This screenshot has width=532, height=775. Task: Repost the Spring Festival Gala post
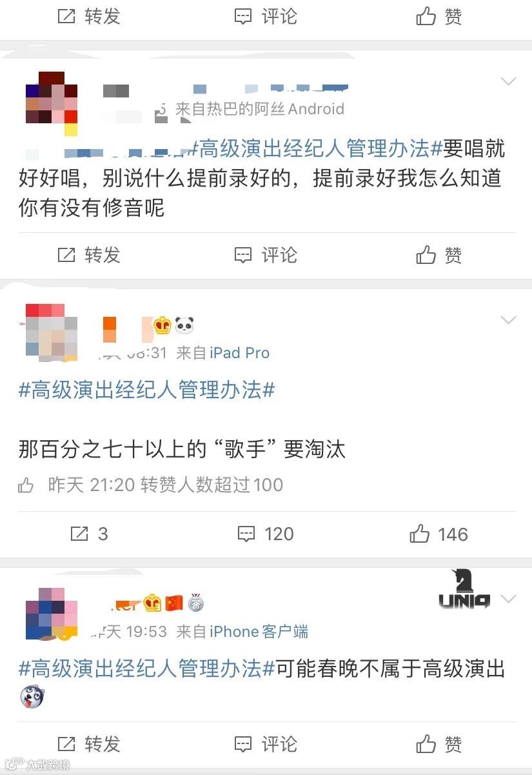pyautogui.click(x=89, y=744)
